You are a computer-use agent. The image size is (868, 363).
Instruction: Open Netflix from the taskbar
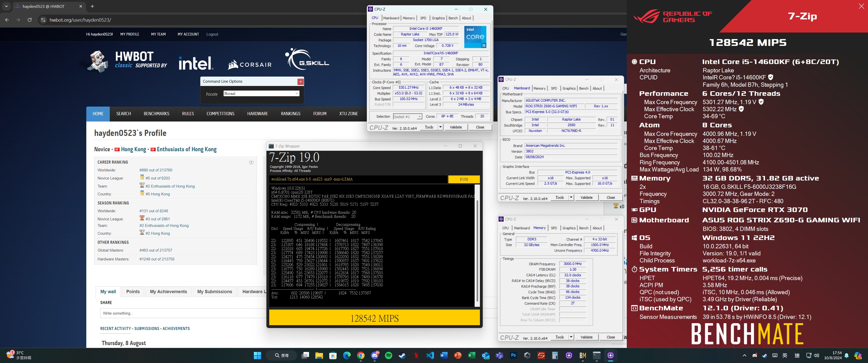[416, 355]
